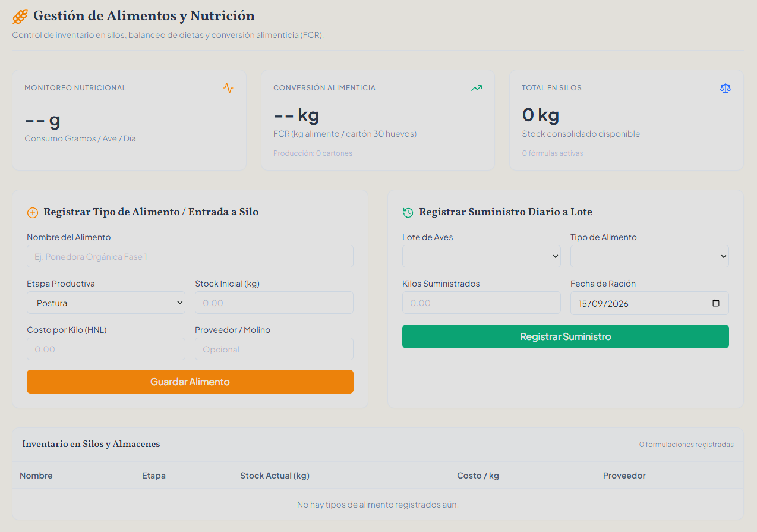Expand the Lote de Aves dropdown

click(481, 256)
